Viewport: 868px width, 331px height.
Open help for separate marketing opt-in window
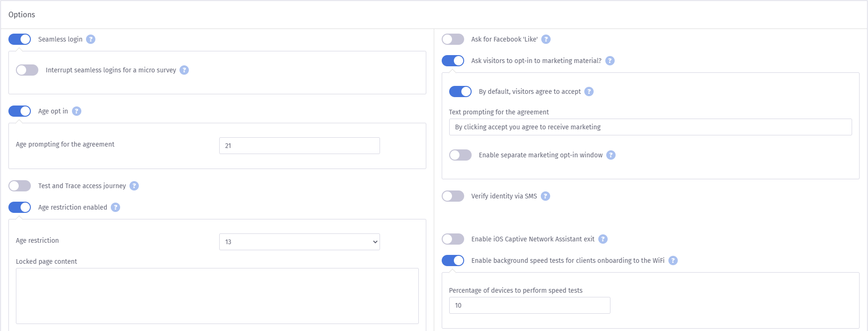click(x=611, y=155)
